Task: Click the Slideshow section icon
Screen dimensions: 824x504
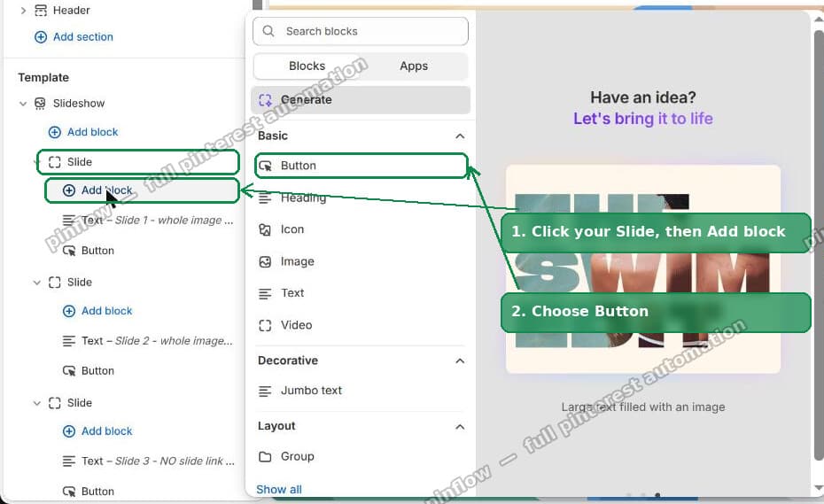Action: pos(40,103)
